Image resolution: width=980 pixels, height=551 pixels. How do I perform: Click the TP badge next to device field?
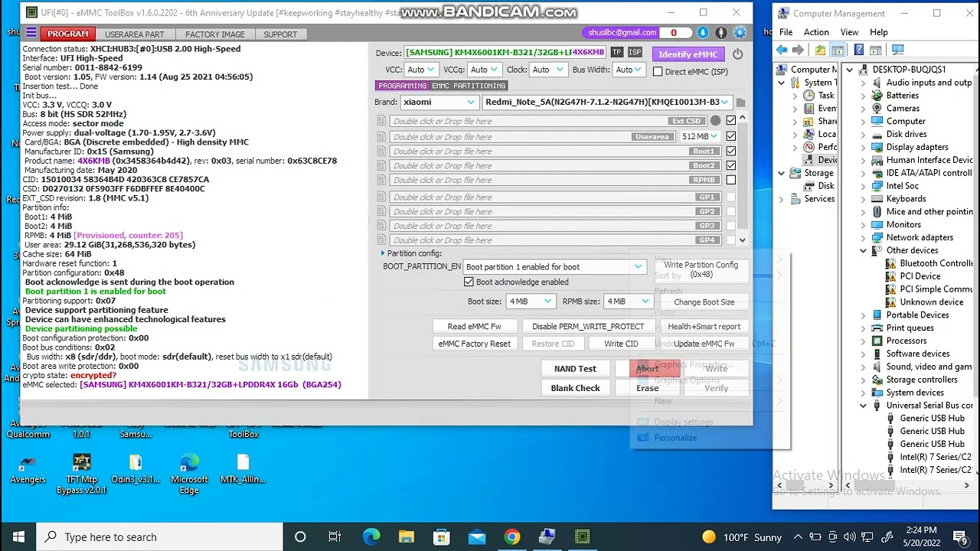point(616,52)
